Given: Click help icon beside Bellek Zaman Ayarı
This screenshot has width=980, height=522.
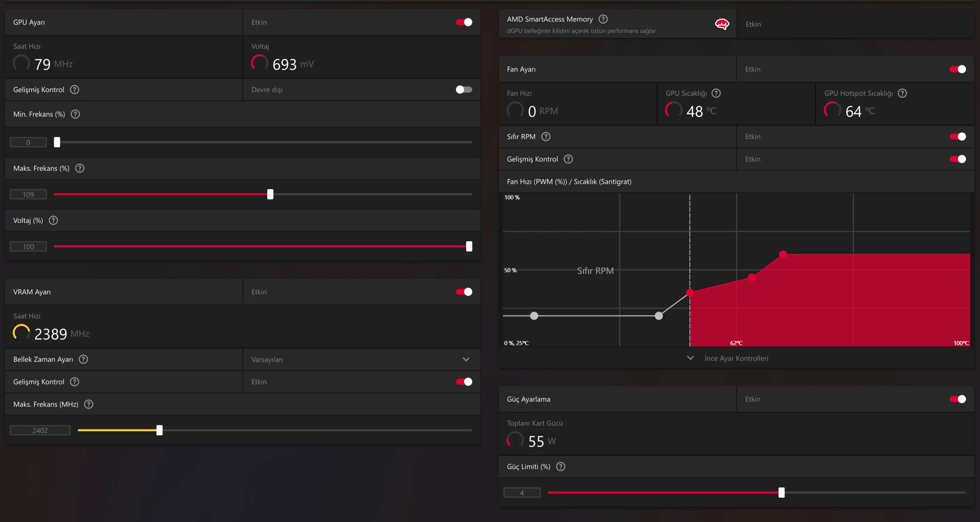Looking at the screenshot, I should 83,359.
